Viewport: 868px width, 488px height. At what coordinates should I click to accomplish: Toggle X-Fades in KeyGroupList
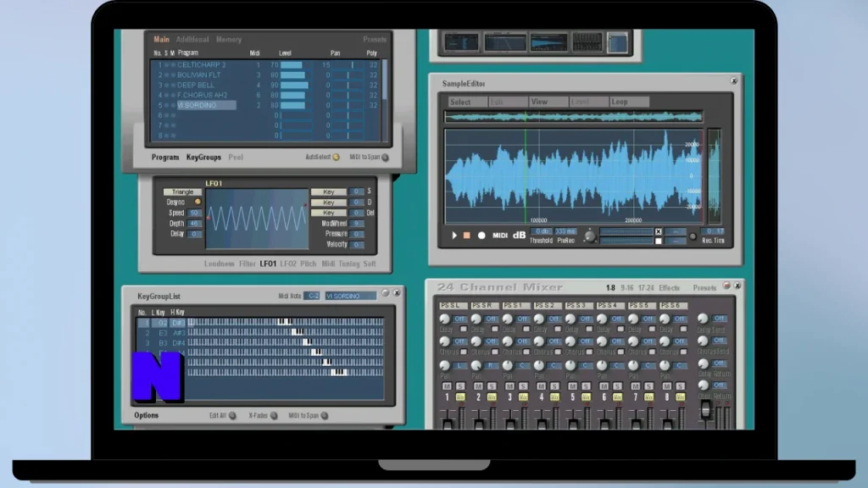(x=274, y=415)
